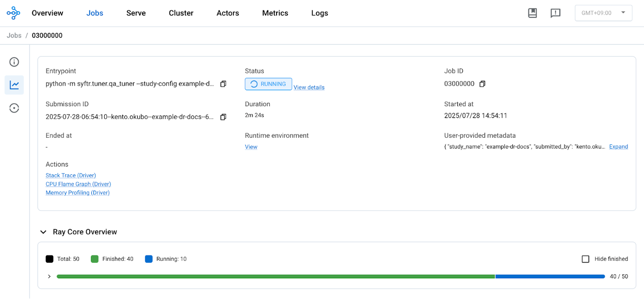Open the GMT+09:00 timezone dropdown
This screenshot has width=644, height=299.
click(x=603, y=13)
